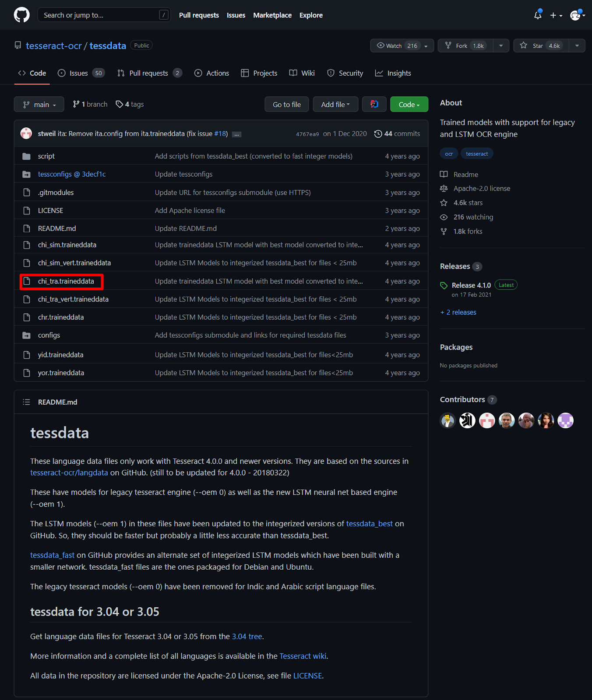Open the script folder

coord(46,156)
